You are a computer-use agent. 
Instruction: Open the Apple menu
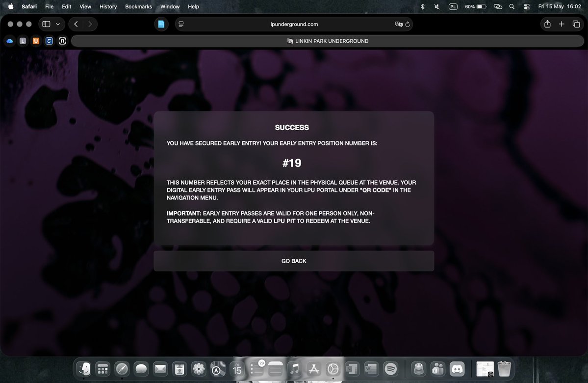coord(11,6)
